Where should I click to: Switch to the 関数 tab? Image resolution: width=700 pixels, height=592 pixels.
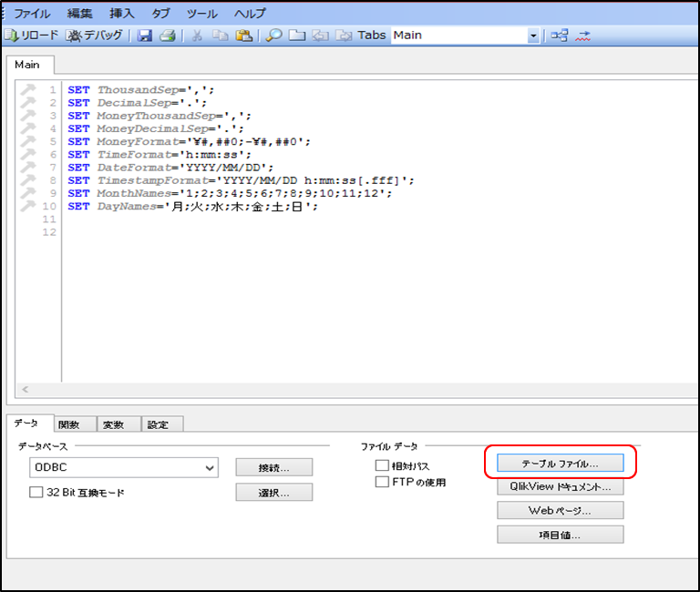(x=75, y=424)
